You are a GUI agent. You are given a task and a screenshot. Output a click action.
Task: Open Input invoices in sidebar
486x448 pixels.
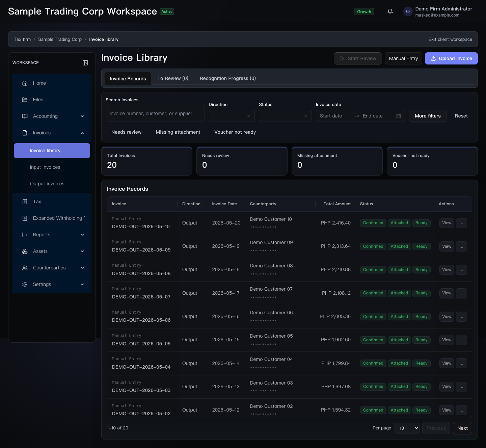point(52,167)
